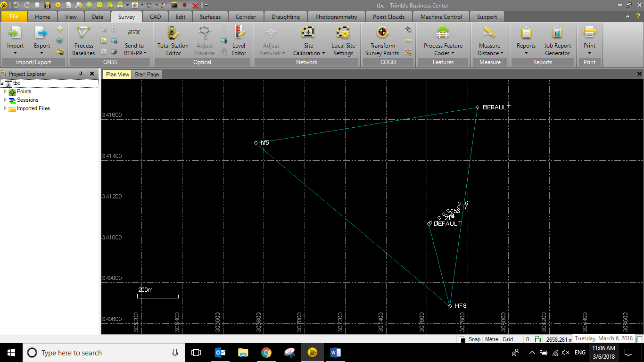644x362 pixels.
Task: Open the File menu
Action: coord(14,17)
